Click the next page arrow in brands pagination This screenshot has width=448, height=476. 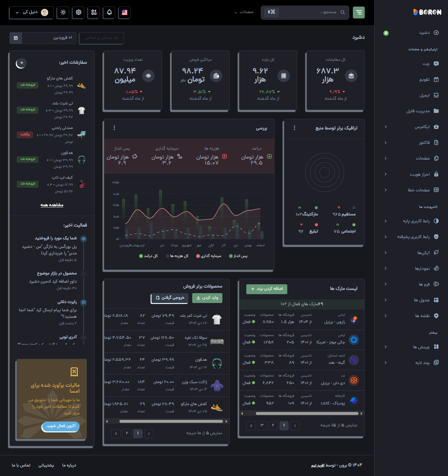pos(251,425)
